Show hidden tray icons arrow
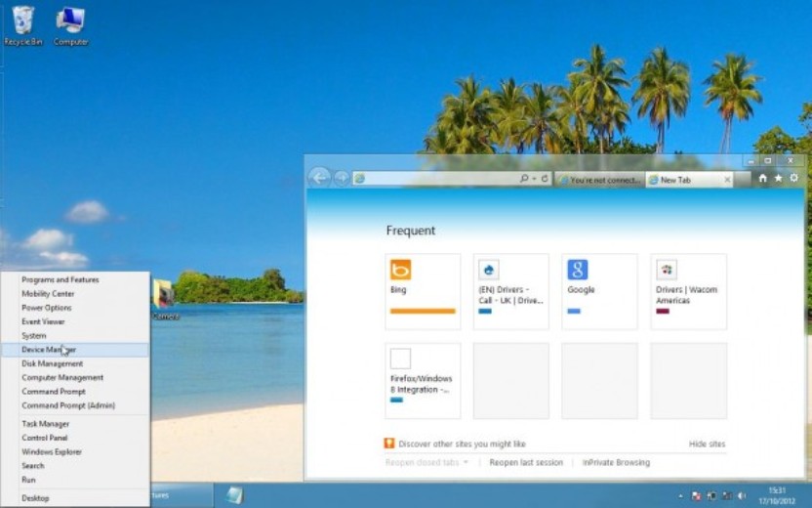This screenshot has width=812, height=508. tap(680, 496)
